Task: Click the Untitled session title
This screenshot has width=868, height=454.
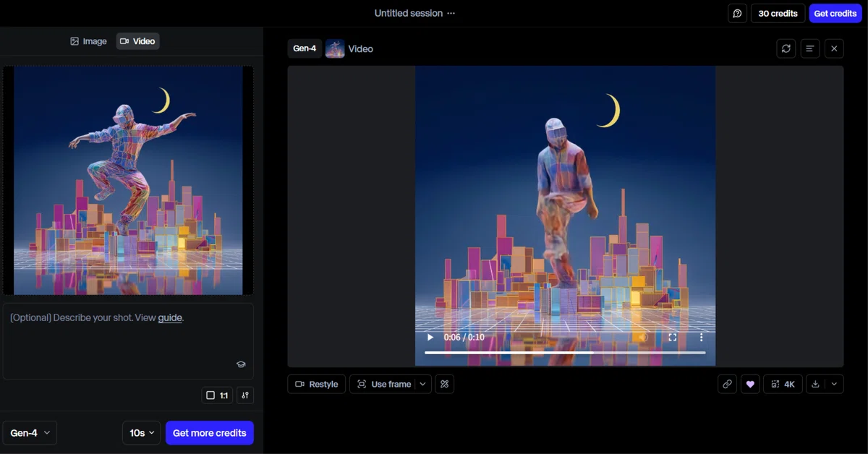Action: [409, 14]
